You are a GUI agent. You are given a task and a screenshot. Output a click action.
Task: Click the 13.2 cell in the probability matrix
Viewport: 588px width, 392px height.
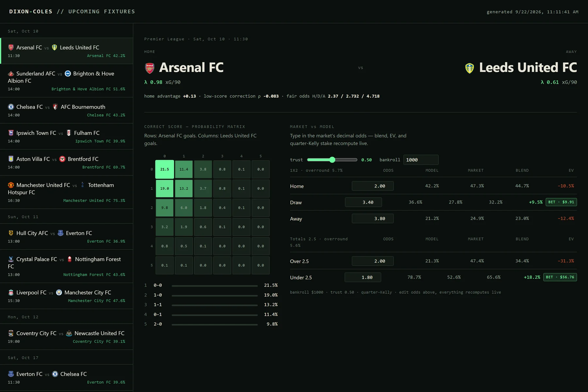coord(184,188)
